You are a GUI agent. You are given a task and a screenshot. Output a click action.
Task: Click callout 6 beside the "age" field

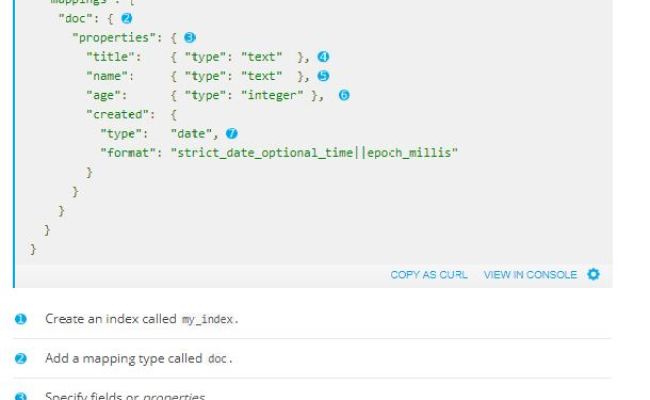344,95
